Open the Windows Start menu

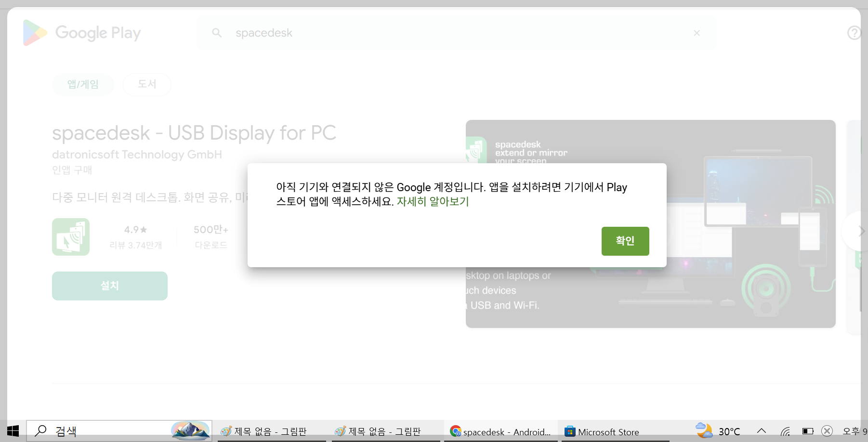click(13, 431)
